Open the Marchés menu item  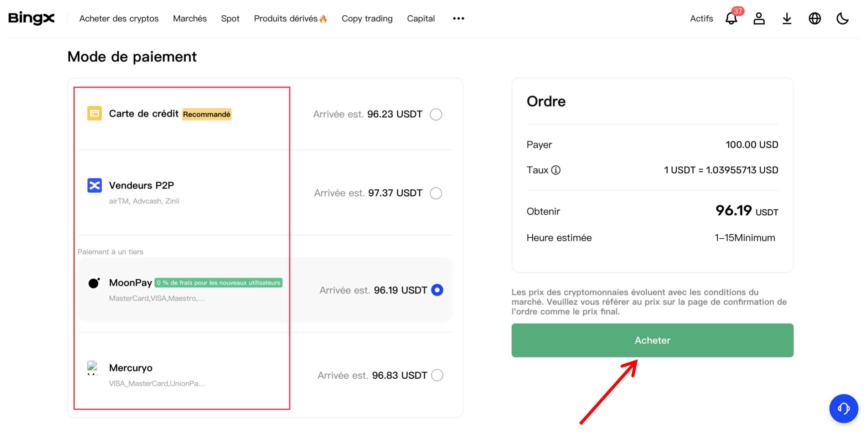click(190, 19)
